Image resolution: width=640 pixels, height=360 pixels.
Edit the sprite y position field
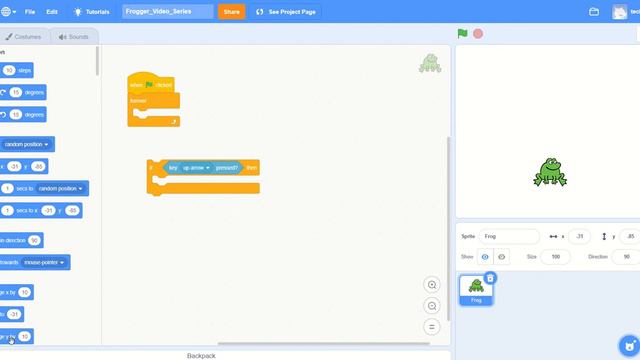tap(630, 236)
